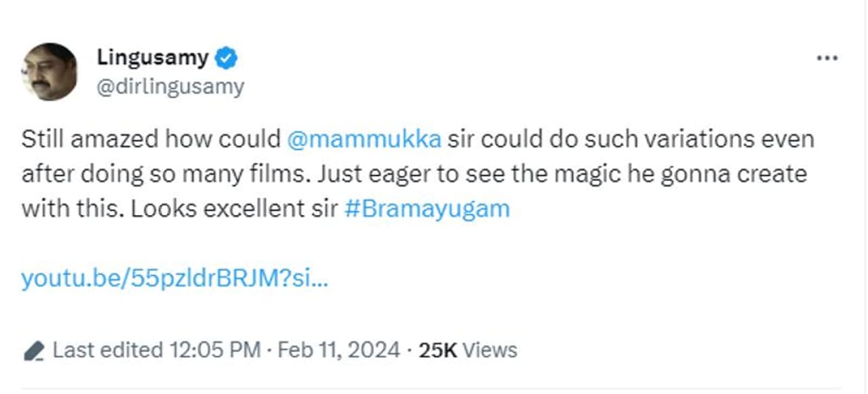Open the @dirlingusamy handle link

click(170, 87)
